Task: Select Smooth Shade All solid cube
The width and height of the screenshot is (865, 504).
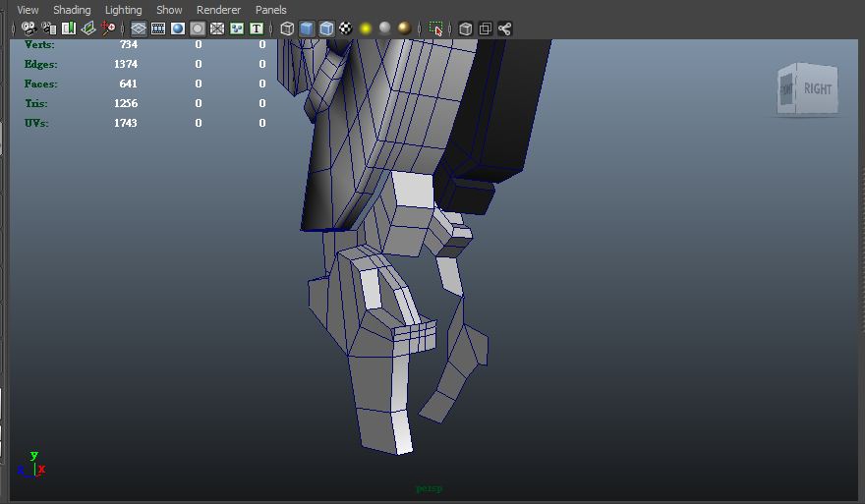Action: [307, 28]
